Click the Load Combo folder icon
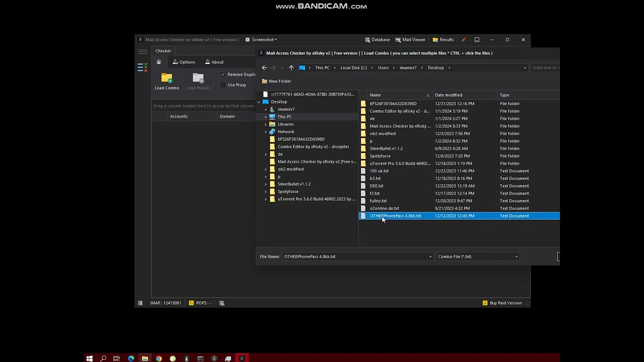Image resolution: width=644 pixels, height=362 pixels. pyautogui.click(x=167, y=78)
